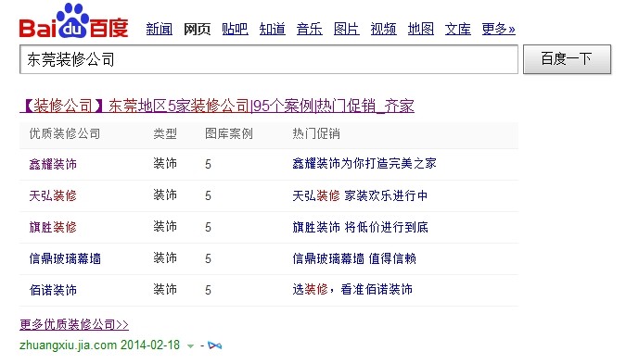626x364 pixels.
Task: Click the 装饰 type cell in 旗胜装修 row
Action: 165,226
